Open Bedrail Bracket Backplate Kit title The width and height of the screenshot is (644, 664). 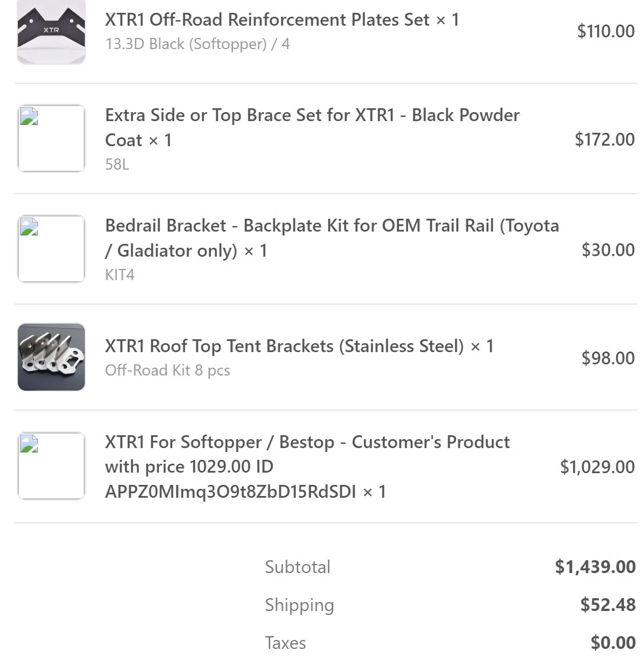click(332, 238)
